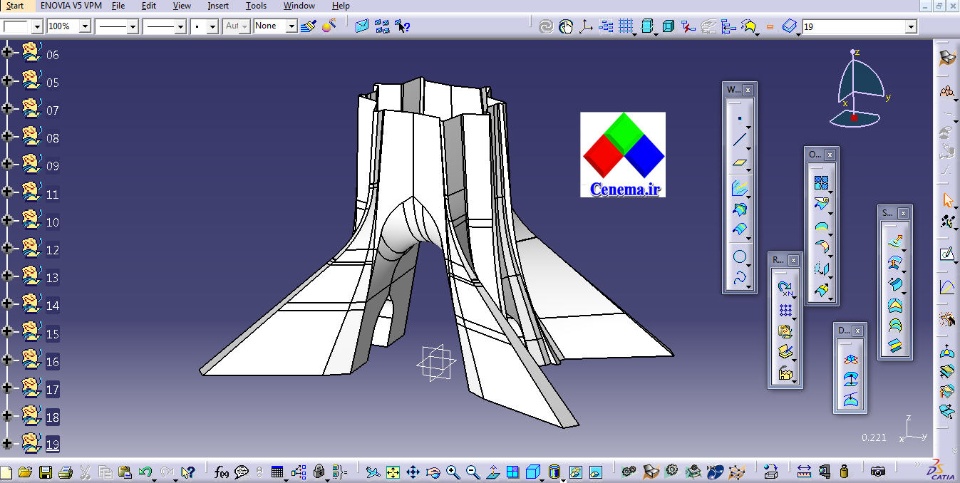Screen dimensions: 960x483
Task: Click the Zoom Out magnifier icon
Action: click(x=473, y=472)
